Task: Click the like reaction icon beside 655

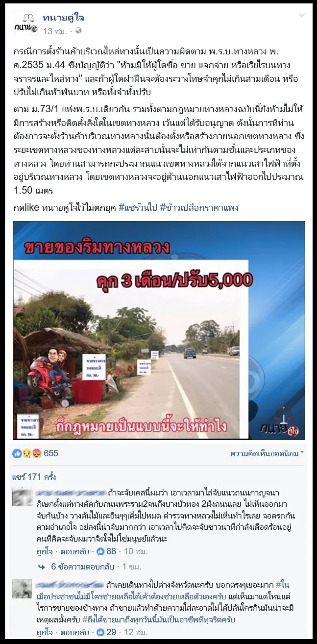Action: click(x=17, y=453)
